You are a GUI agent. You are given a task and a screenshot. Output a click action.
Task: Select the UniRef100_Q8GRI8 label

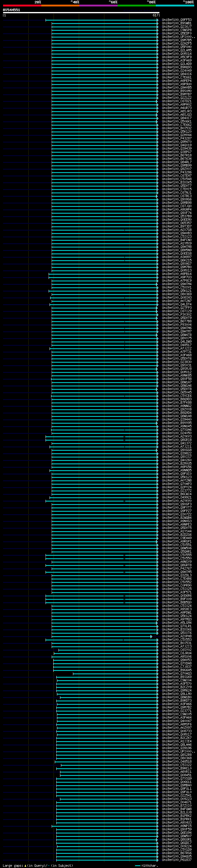[x=177, y=440]
